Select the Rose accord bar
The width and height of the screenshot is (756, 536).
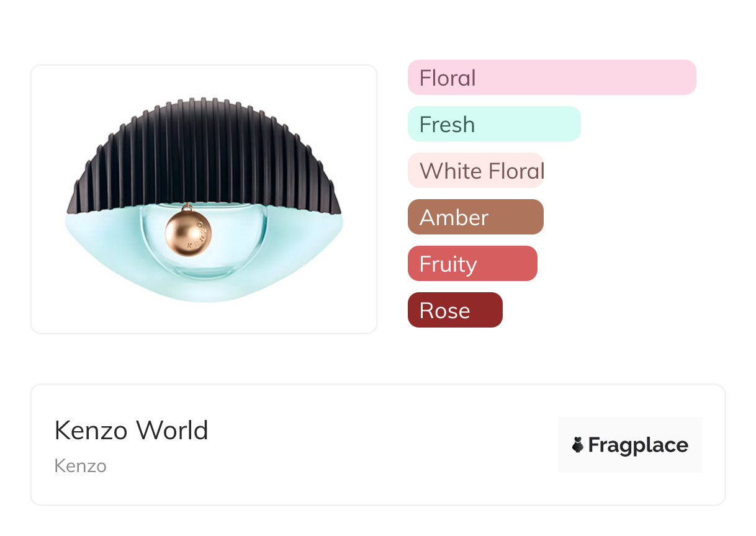455,310
